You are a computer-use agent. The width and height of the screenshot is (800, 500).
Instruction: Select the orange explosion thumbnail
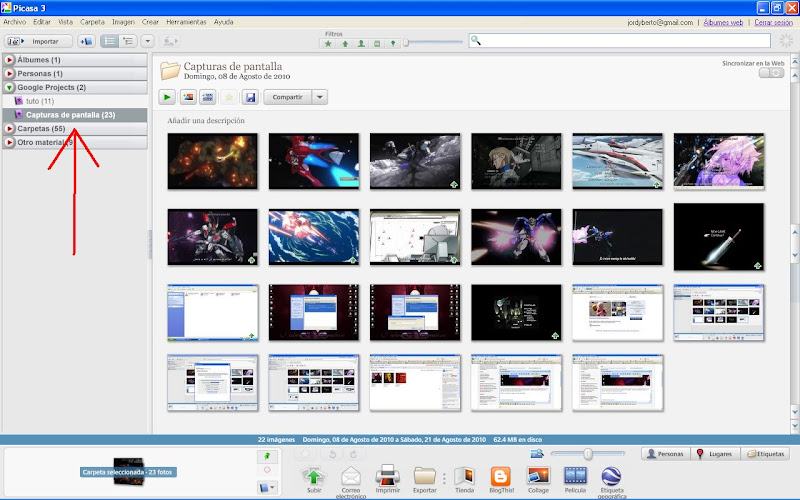[212, 161]
